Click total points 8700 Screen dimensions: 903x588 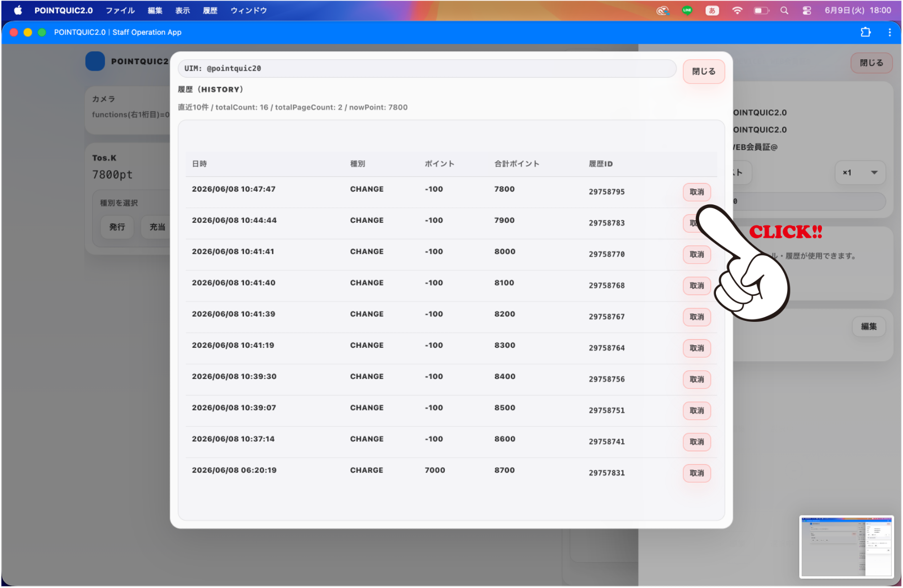[x=504, y=470]
